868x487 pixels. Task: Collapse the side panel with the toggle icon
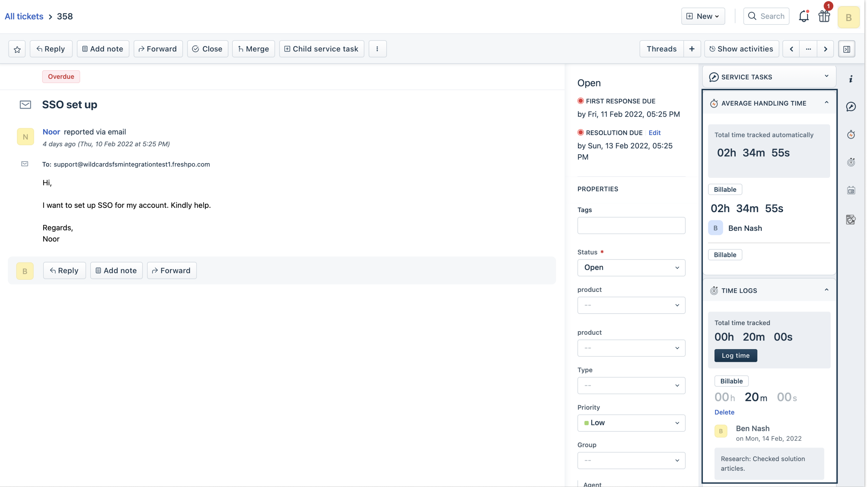[846, 49]
